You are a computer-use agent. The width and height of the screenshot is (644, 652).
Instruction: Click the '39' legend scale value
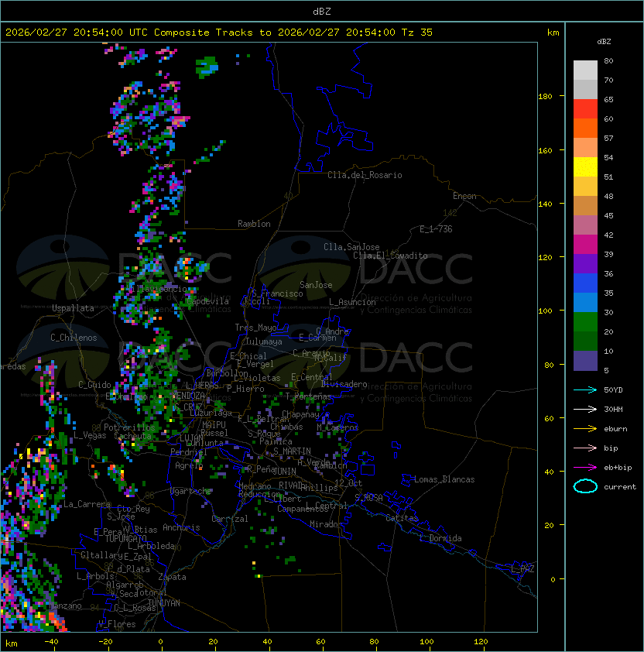click(x=608, y=255)
